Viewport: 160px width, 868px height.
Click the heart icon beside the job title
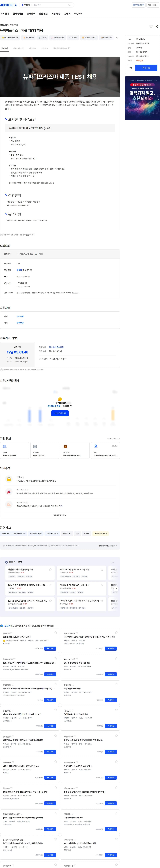coord(151,26)
